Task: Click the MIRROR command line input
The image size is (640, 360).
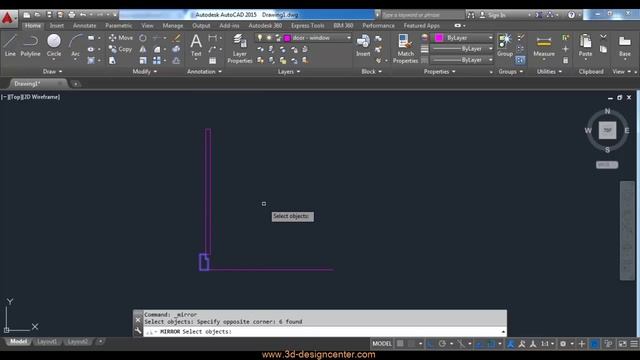Action: pos(325,331)
